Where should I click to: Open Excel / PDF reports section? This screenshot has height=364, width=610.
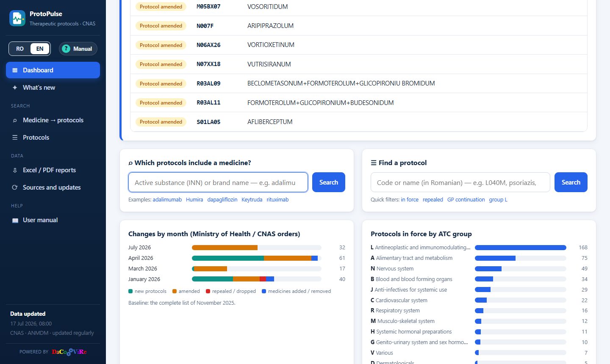pyautogui.click(x=53, y=170)
